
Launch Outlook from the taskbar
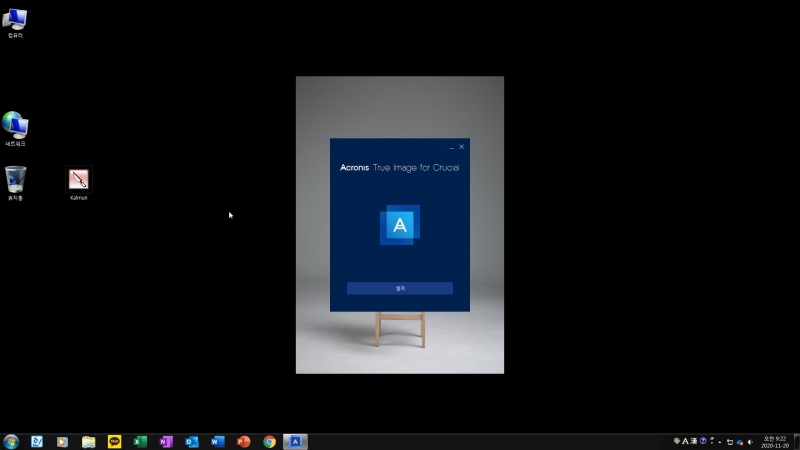click(x=192, y=441)
